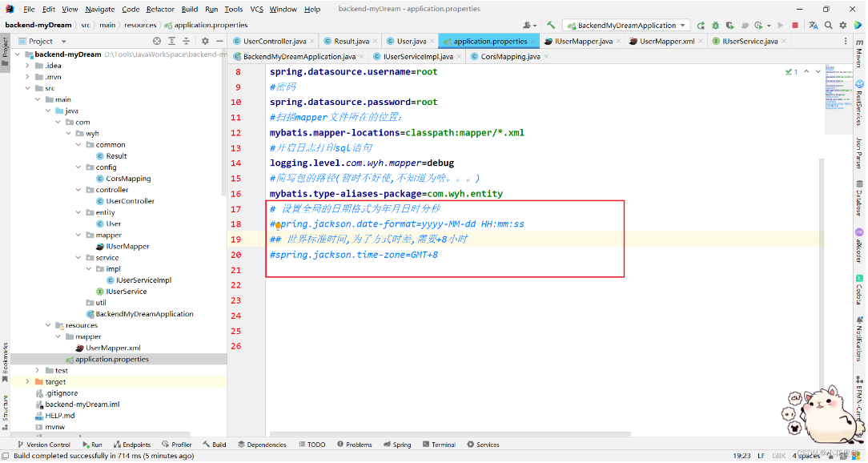Image resolution: width=868 pixels, height=463 pixels.
Task: Collapse the src folder
Action: coord(28,88)
